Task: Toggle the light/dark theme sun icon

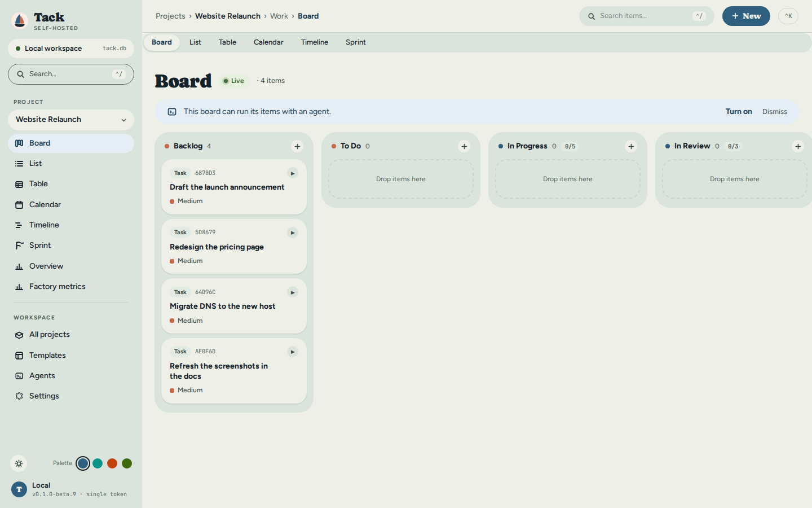Action: point(19,463)
